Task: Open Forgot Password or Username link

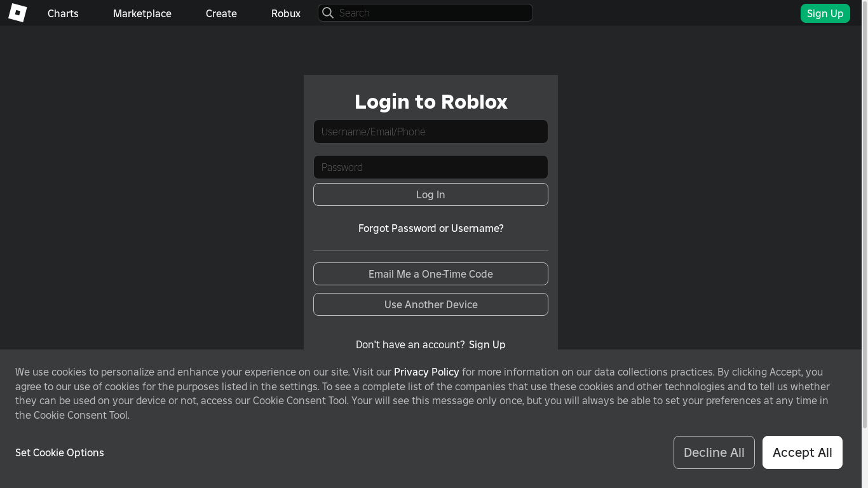Action: [x=431, y=228]
